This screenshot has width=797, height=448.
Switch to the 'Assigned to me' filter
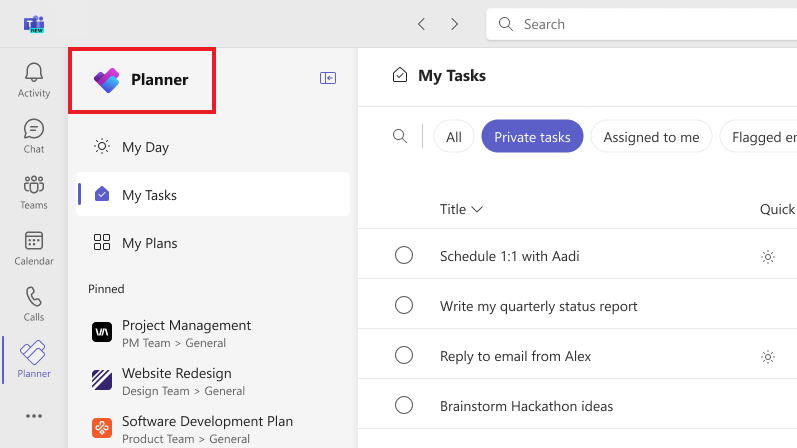click(x=651, y=137)
